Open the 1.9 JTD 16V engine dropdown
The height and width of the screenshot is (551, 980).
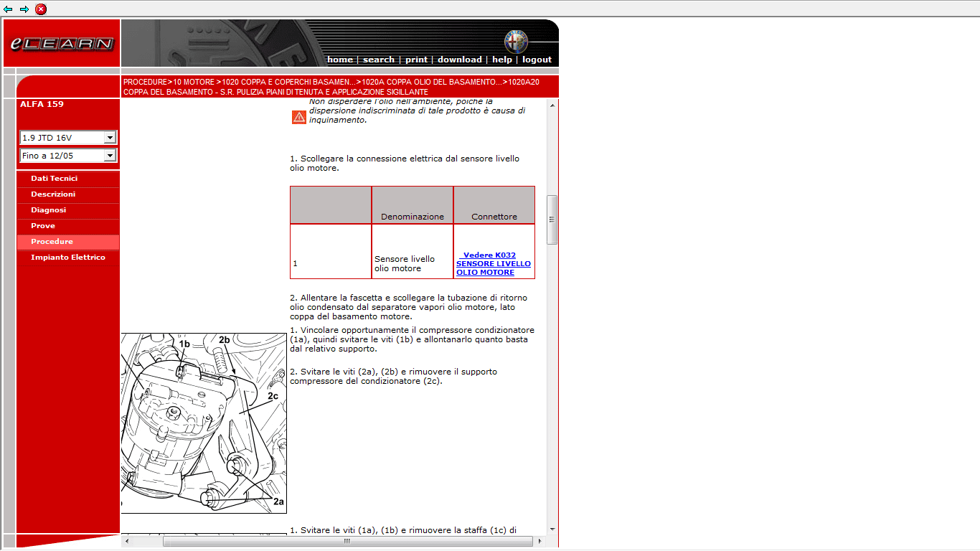(x=109, y=138)
